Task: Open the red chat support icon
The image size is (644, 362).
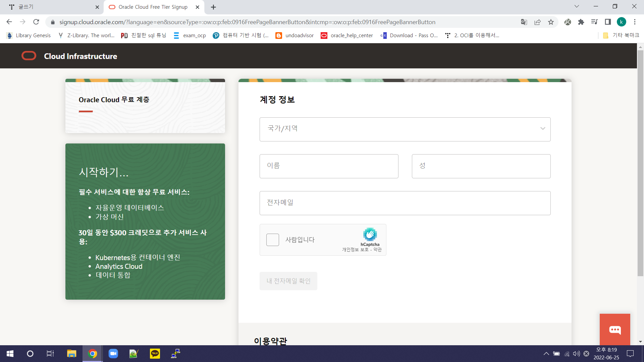Action: coord(614,330)
